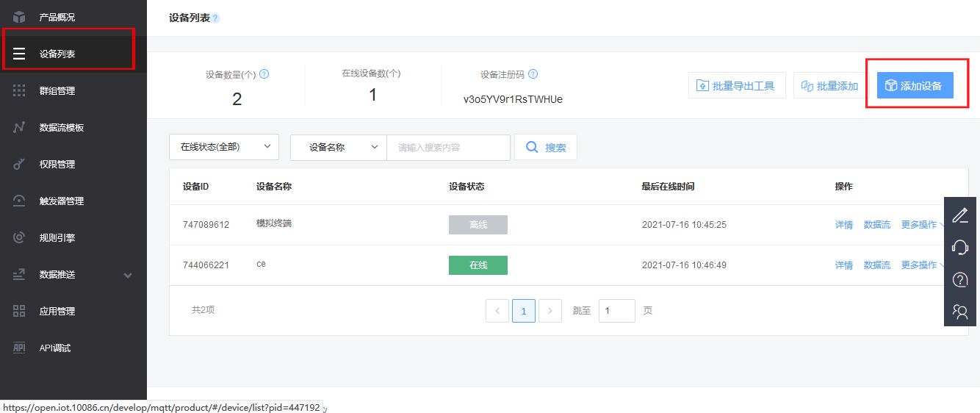The width and height of the screenshot is (980, 413).
Task: Expand 数据推送 menu chevron
Action: click(x=128, y=275)
